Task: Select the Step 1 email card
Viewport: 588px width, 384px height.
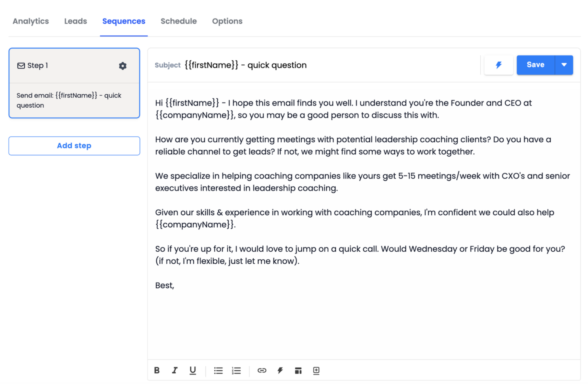Action: [x=74, y=100]
